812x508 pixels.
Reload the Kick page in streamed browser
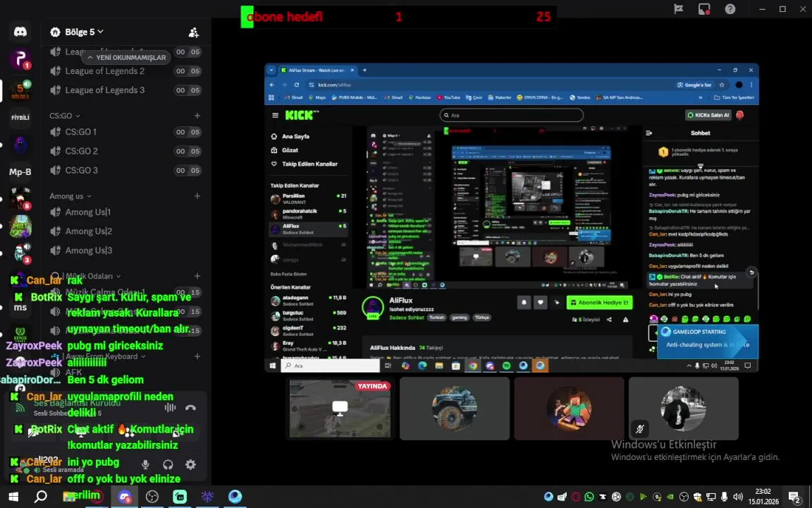297,85
